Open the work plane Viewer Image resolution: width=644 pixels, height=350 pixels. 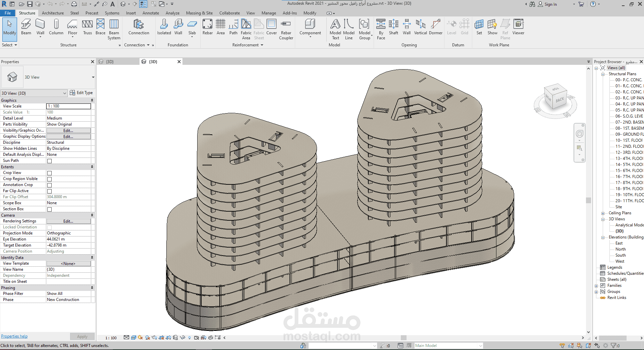pyautogui.click(x=518, y=27)
